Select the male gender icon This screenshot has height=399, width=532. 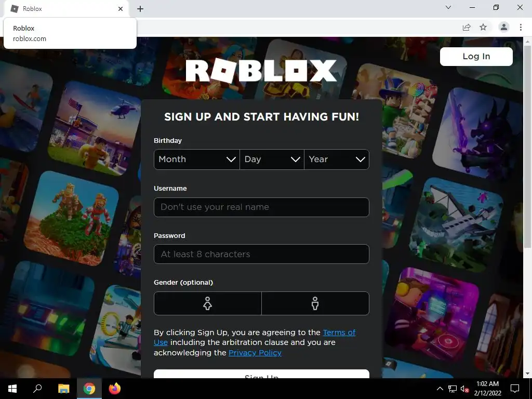pyautogui.click(x=315, y=303)
